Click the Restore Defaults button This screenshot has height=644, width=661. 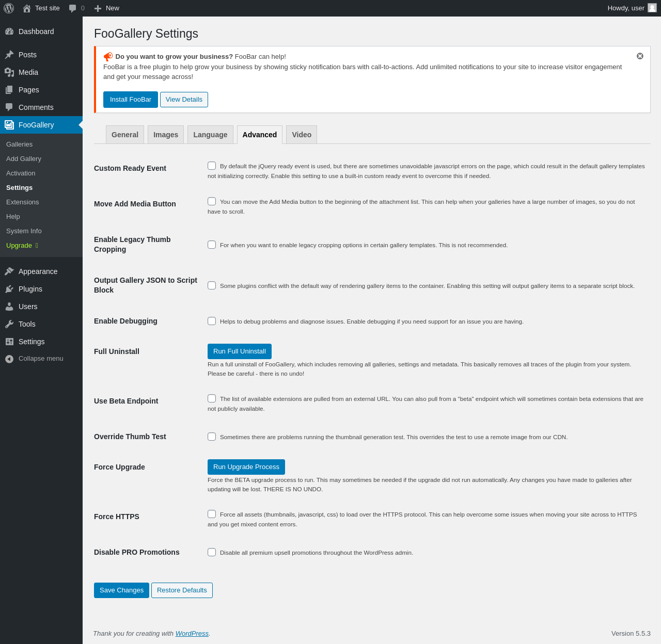[182, 590]
